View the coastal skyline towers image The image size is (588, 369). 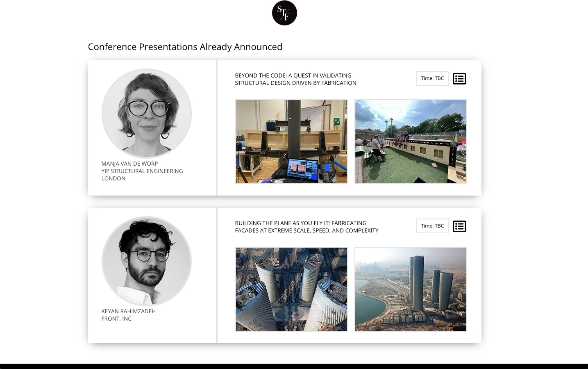coord(411,289)
